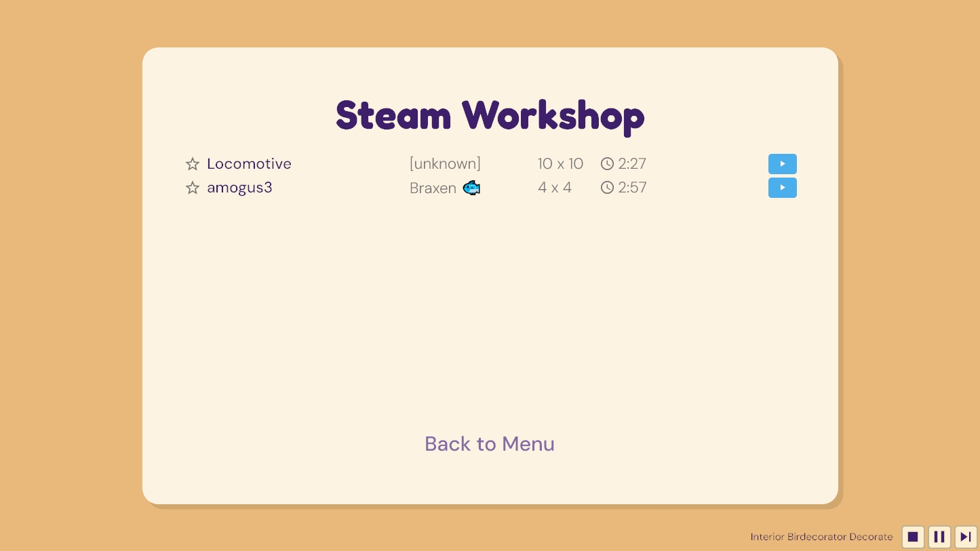Click the Interior Birdecorator Decorate track title
The height and width of the screenshot is (551, 980).
pyautogui.click(x=821, y=537)
